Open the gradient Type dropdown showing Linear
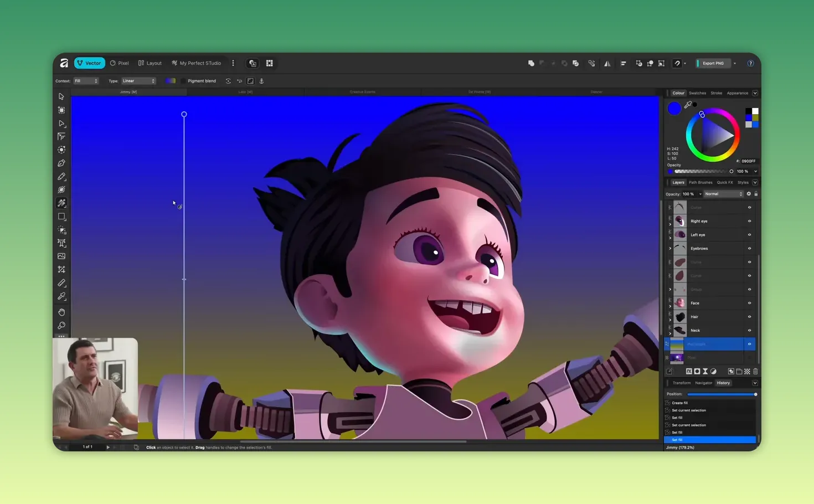Screen dimensions: 814x504 click(x=138, y=81)
